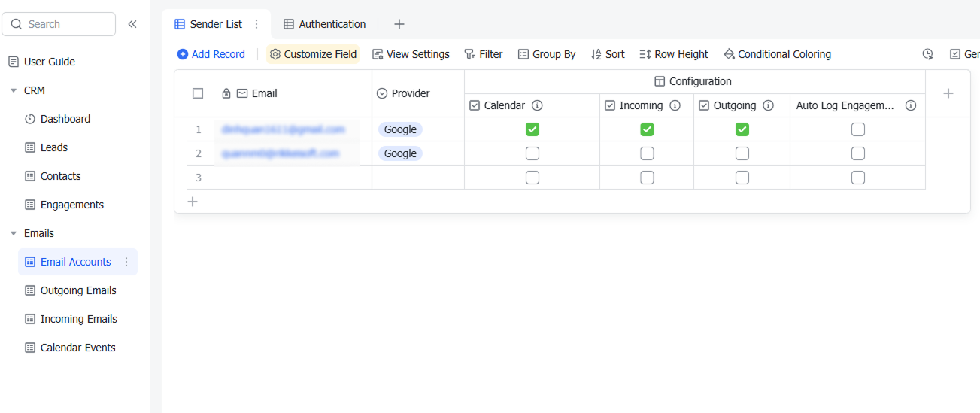Toggle the select all rows checkbox
980x413 pixels.
pyautogui.click(x=198, y=93)
